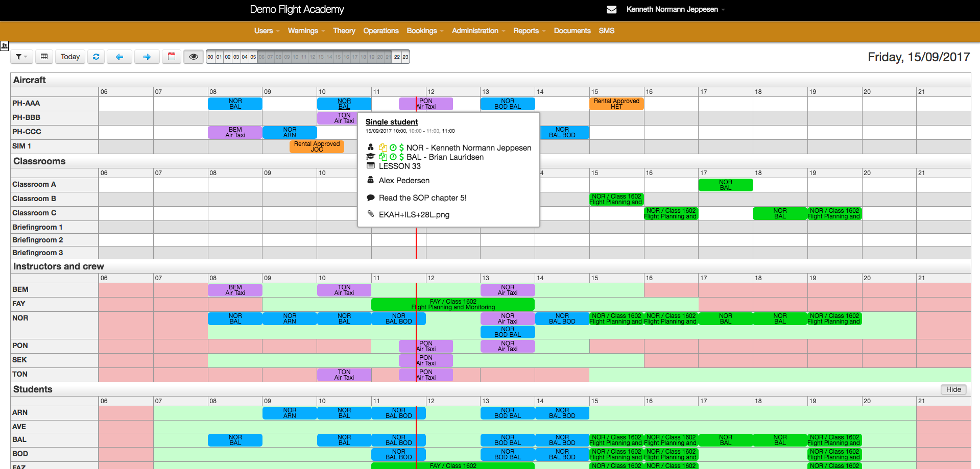Image resolution: width=980 pixels, height=469 pixels.
Task: Open PH-CCC BEM Air Taxi booking
Action: click(235, 133)
